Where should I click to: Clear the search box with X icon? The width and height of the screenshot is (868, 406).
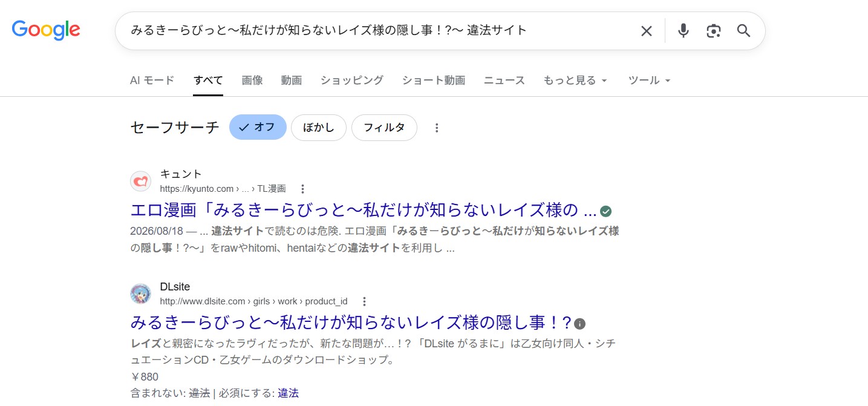[x=647, y=31]
